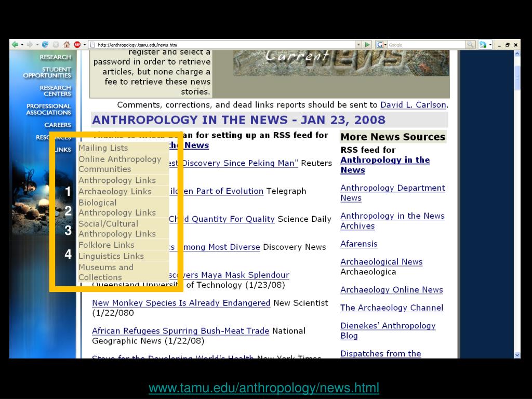
Task: Open the address bar history dropdown
Action: (358, 45)
